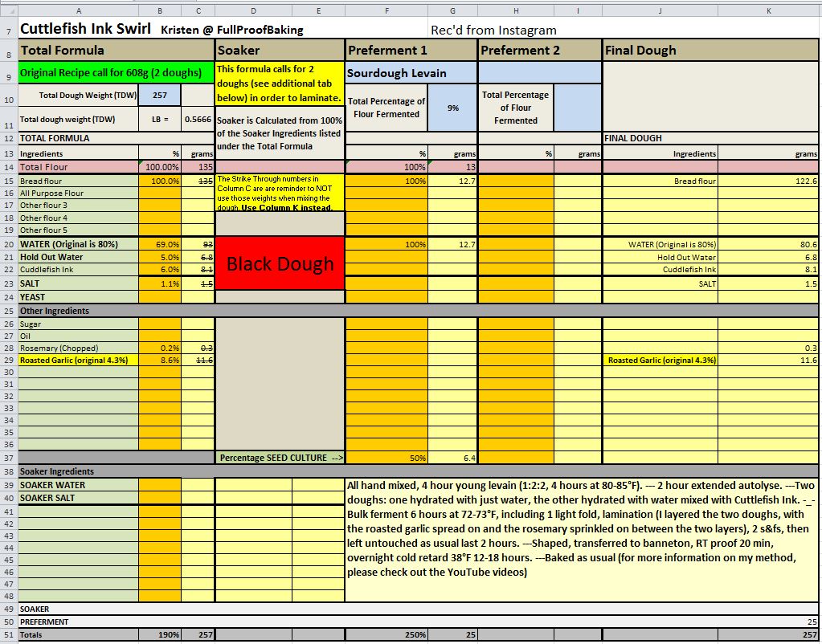The width and height of the screenshot is (822, 644).
Task: Edit the 9% flour fermented cell
Action: [453, 108]
